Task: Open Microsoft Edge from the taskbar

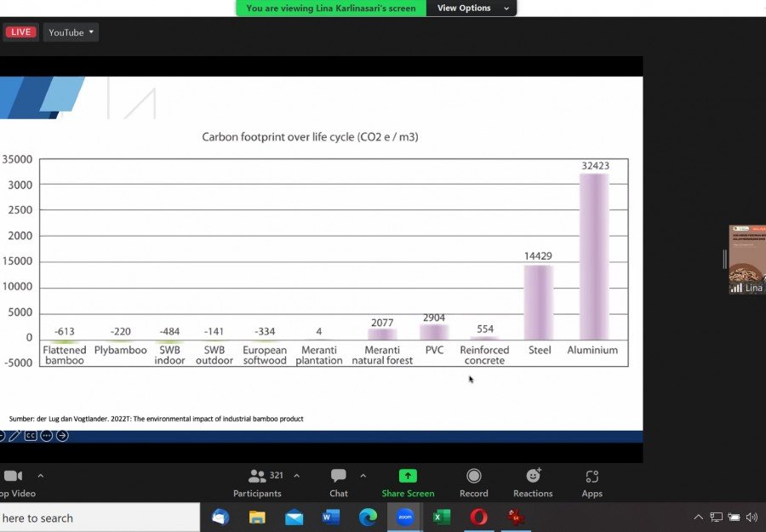Action: click(x=368, y=517)
